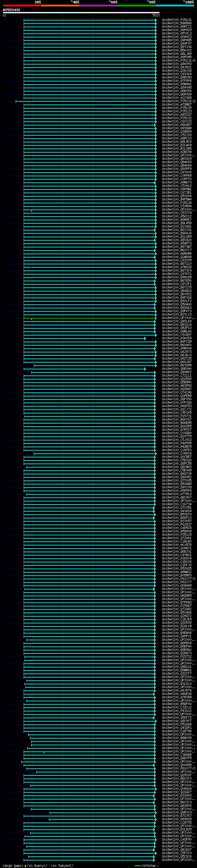Select hit UniRef100_P43102
197x868 pixels.
177,711
